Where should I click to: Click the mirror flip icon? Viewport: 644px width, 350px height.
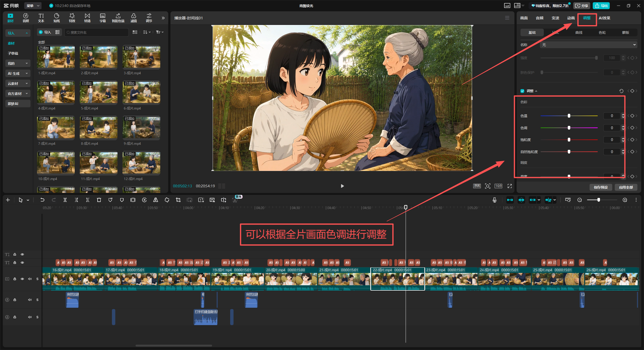pyautogui.click(x=156, y=200)
